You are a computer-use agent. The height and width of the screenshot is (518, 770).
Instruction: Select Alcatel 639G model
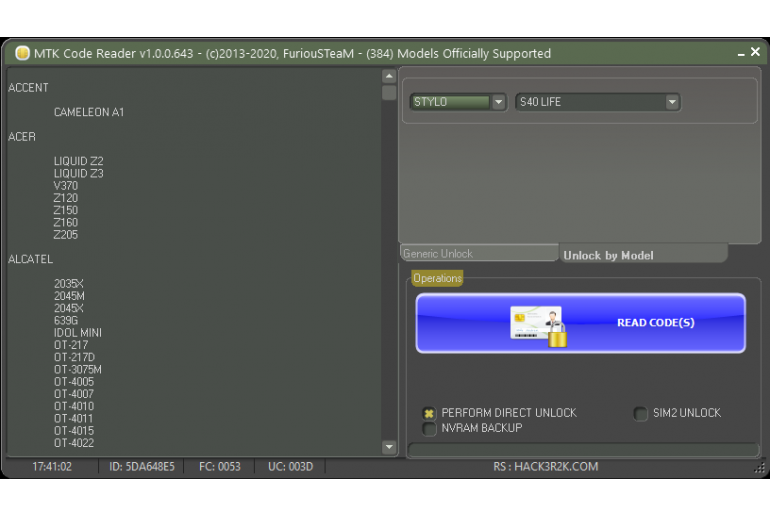[66, 321]
